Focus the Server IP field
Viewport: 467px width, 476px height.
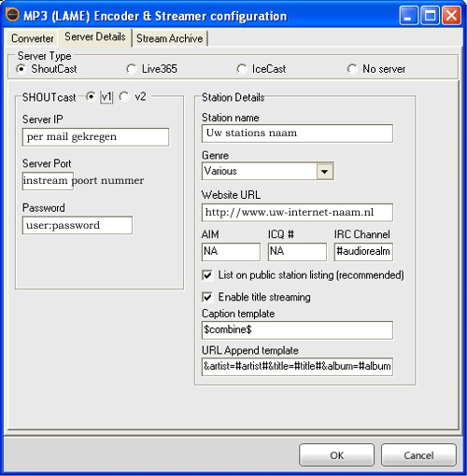(95, 137)
